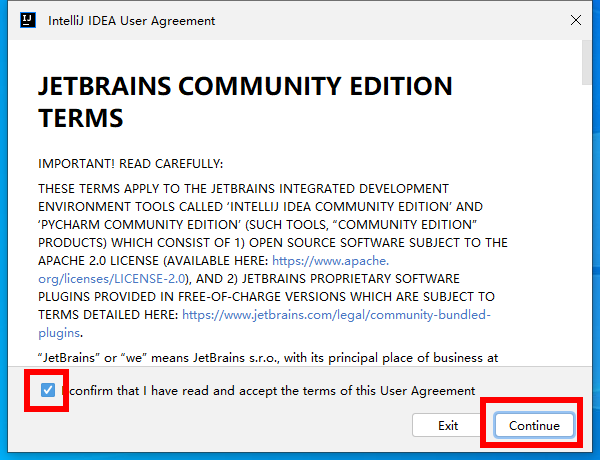Screen dimensions: 600x460
Task: Click the agreement text scrollbar thumb
Action: (587, 62)
